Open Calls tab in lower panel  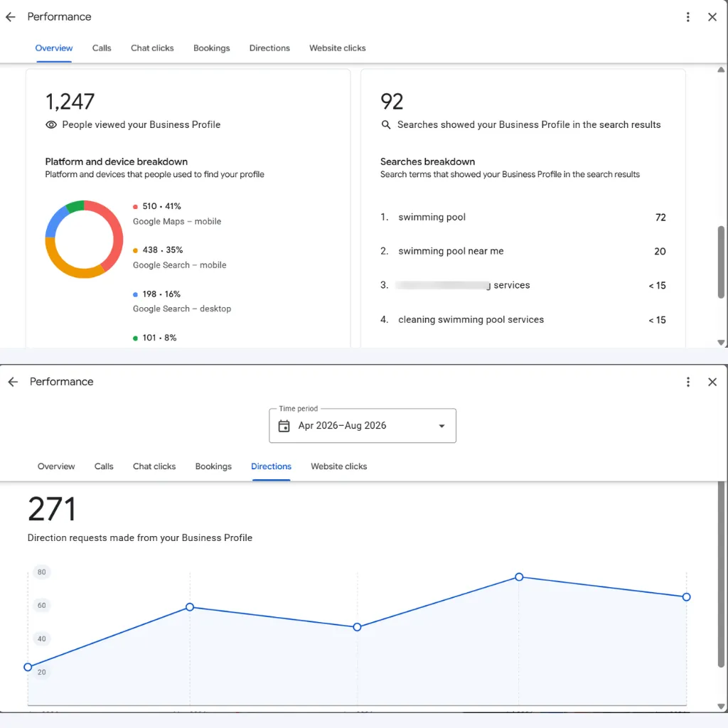coord(104,466)
